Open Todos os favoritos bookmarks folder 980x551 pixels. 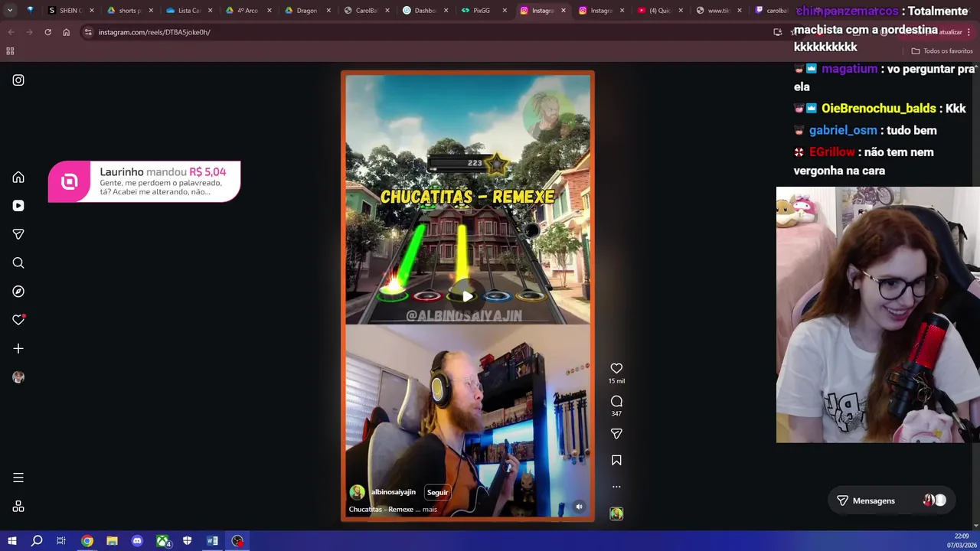click(x=942, y=51)
